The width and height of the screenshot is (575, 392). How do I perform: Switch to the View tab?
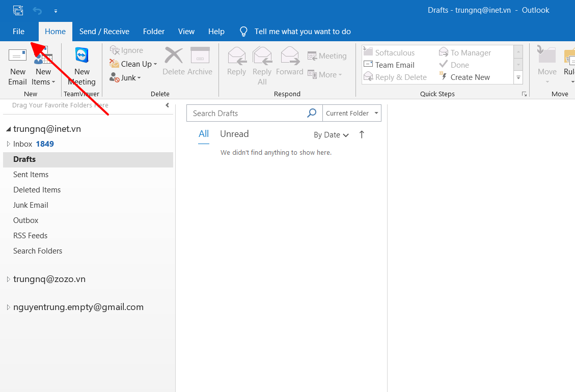(186, 32)
